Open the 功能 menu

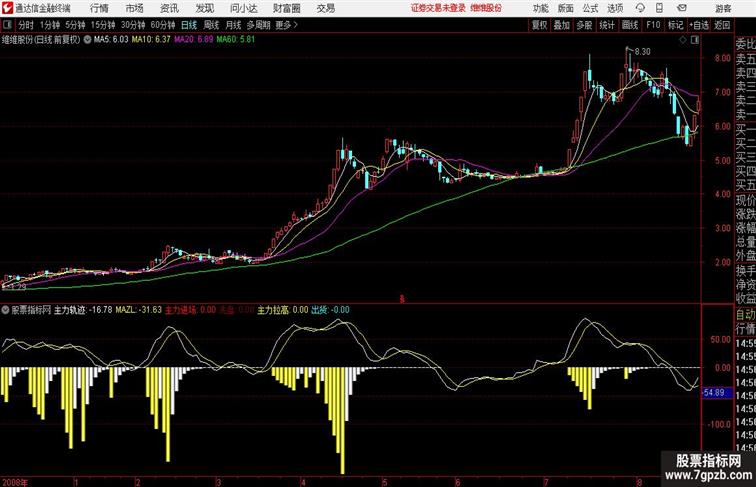tap(541, 8)
